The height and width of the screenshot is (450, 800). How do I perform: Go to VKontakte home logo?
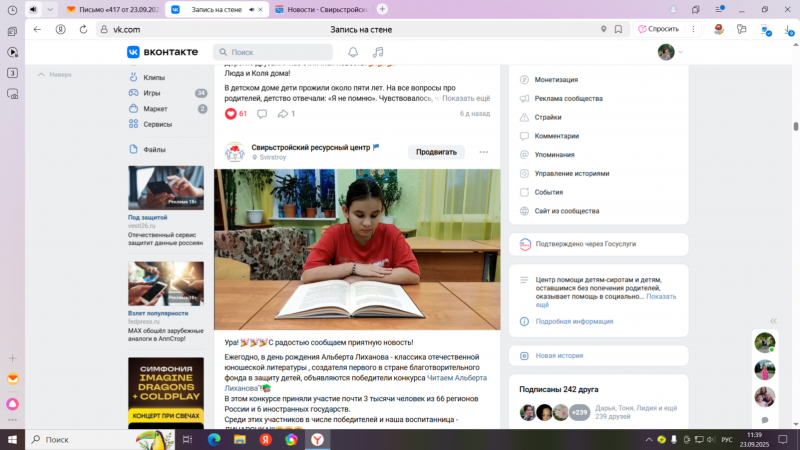[x=162, y=52]
